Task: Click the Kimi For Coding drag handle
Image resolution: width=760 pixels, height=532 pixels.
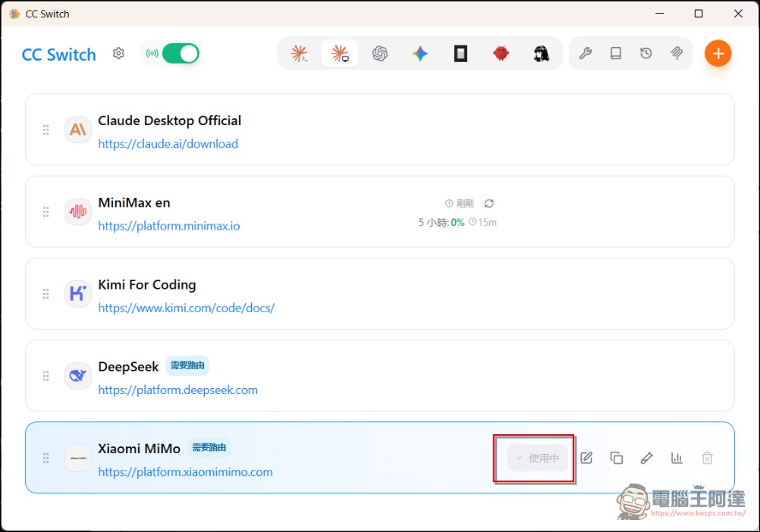Action: 46,294
